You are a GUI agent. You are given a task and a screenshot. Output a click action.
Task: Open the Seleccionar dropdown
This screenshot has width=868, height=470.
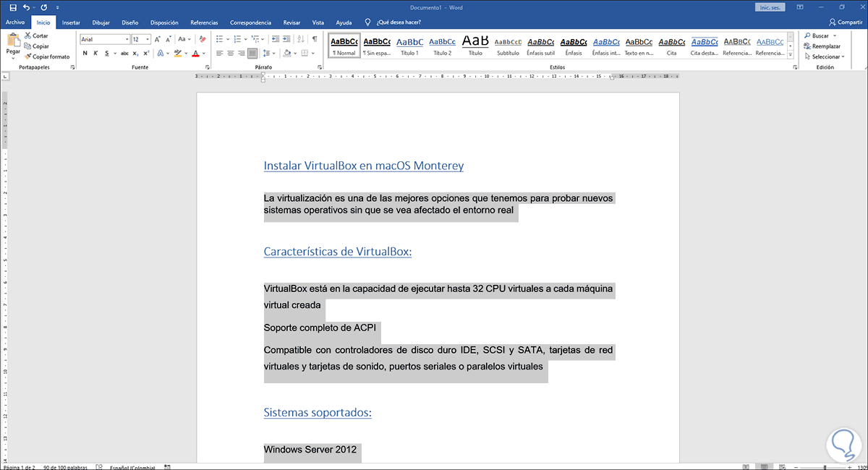[824, 56]
